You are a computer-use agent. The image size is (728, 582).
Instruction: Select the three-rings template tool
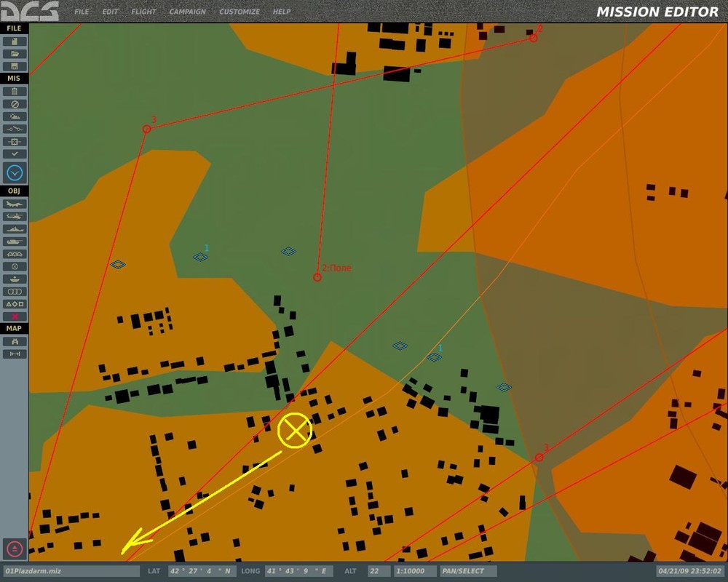pyautogui.click(x=15, y=292)
